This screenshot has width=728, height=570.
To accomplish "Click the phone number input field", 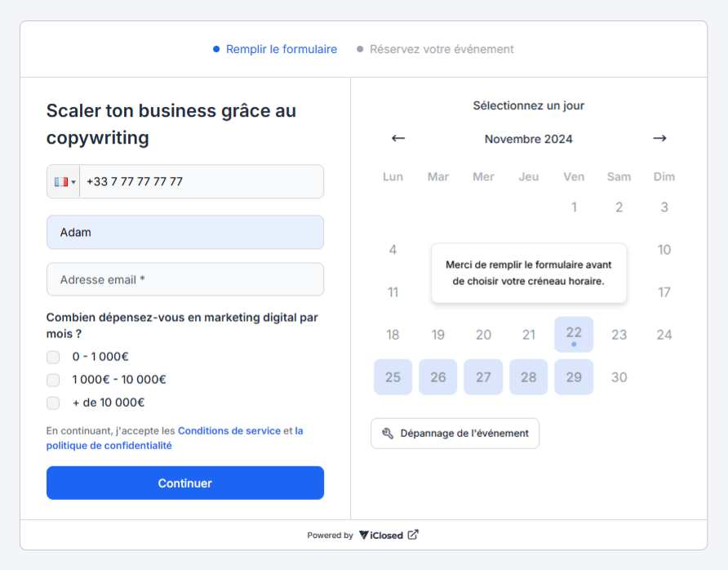I will coord(200,181).
